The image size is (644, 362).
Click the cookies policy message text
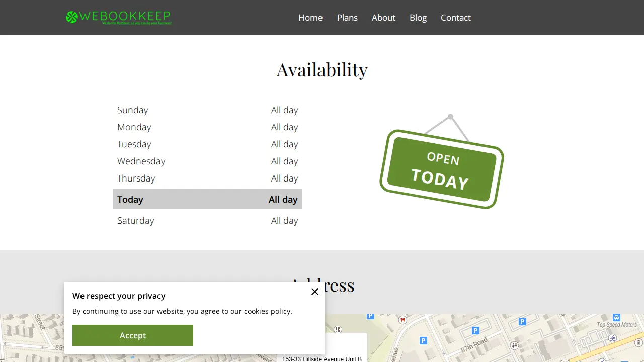click(182, 311)
